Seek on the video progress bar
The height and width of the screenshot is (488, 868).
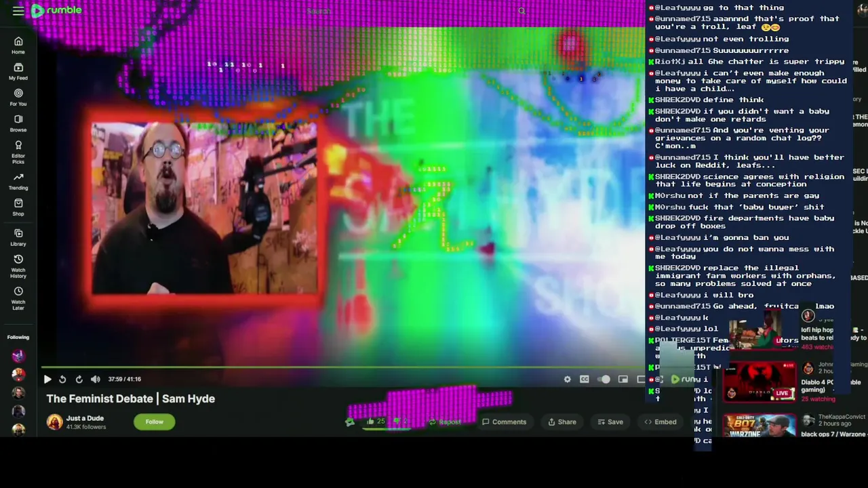pos(342,368)
